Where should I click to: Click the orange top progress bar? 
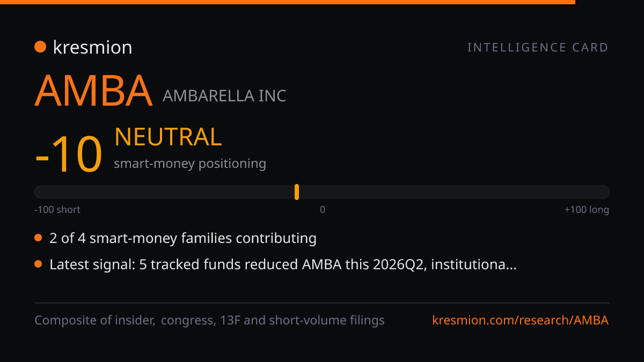point(288,2)
